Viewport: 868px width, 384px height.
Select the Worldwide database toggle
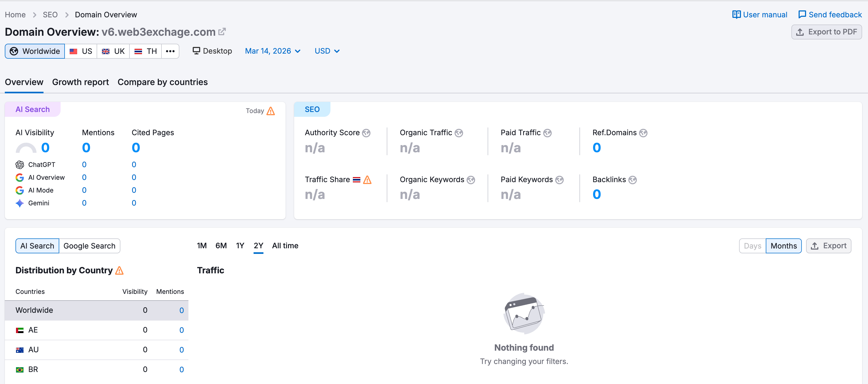point(35,51)
